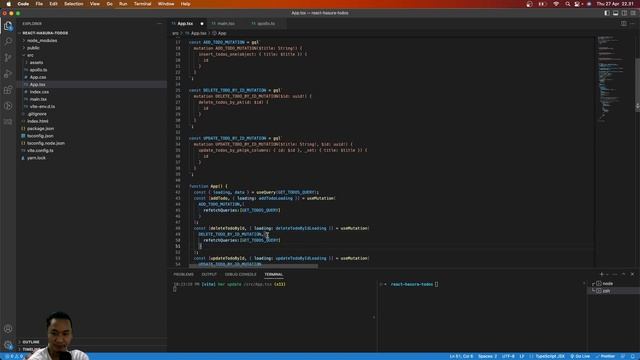Click the editor vertical scrollbar

pos(637,86)
